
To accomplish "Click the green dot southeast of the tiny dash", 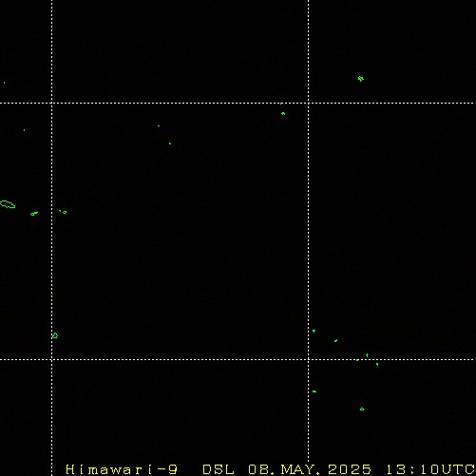I will (x=170, y=143).
